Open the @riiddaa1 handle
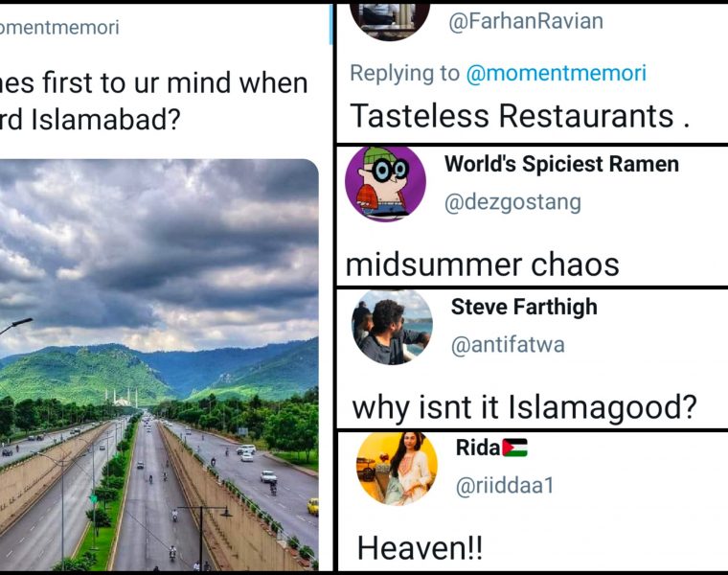728x575 pixels. pyautogui.click(x=505, y=486)
